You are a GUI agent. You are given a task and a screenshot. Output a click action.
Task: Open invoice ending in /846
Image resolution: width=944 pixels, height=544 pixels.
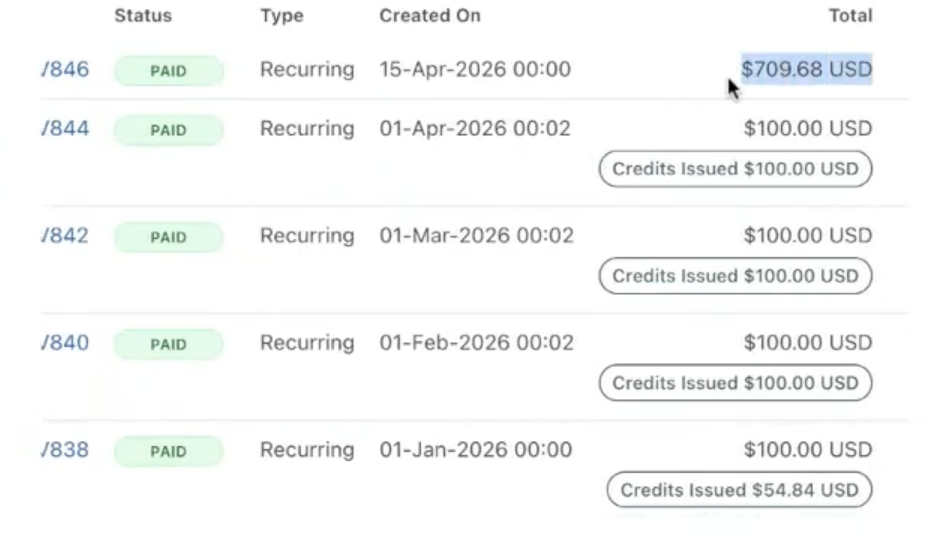click(x=65, y=70)
